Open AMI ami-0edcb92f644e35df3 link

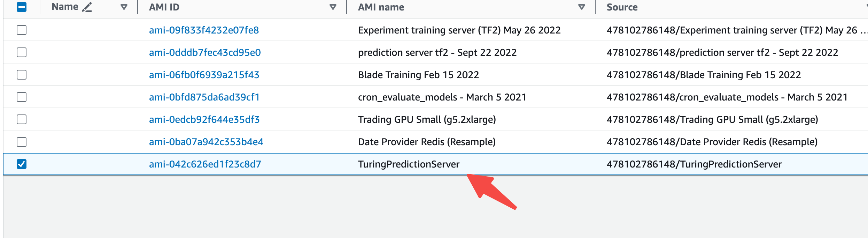[x=204, y=119]
